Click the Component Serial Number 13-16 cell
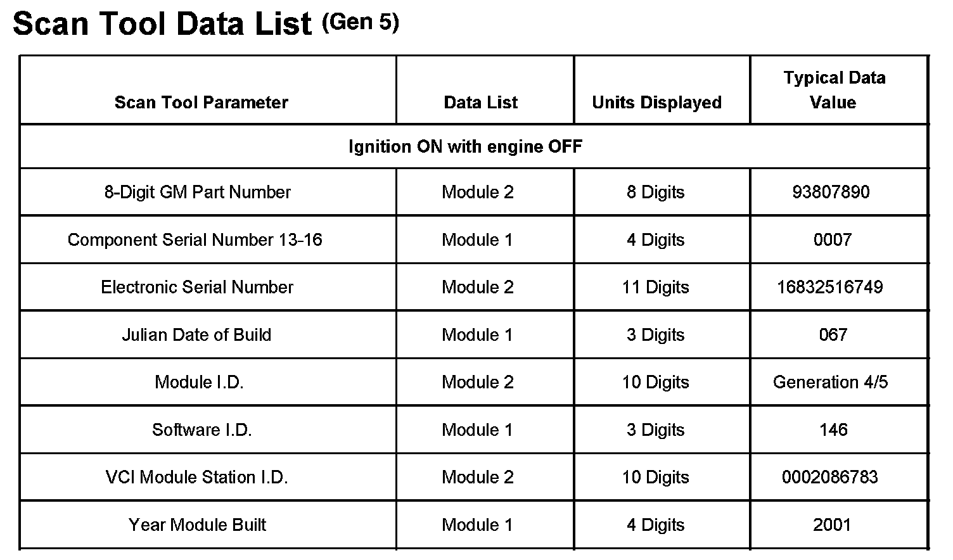The image size is (953, 560). [195, 239]
